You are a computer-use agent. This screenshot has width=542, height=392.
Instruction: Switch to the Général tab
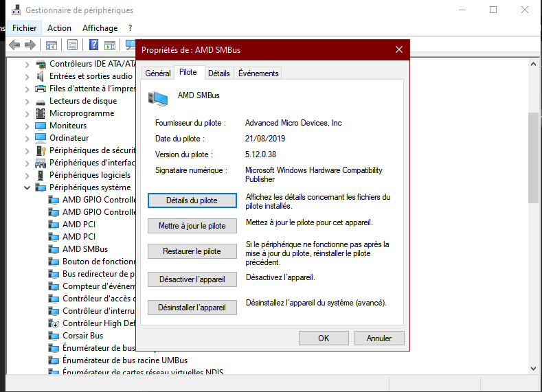click(157, 73)
